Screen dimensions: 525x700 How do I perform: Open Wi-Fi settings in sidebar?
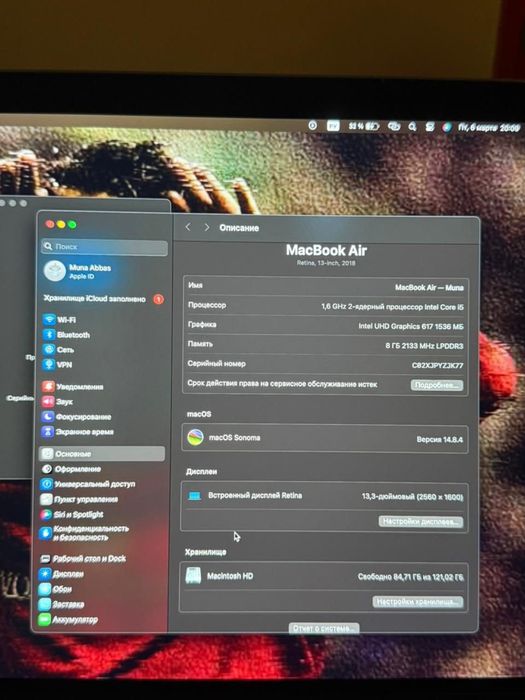click(59, 320)
